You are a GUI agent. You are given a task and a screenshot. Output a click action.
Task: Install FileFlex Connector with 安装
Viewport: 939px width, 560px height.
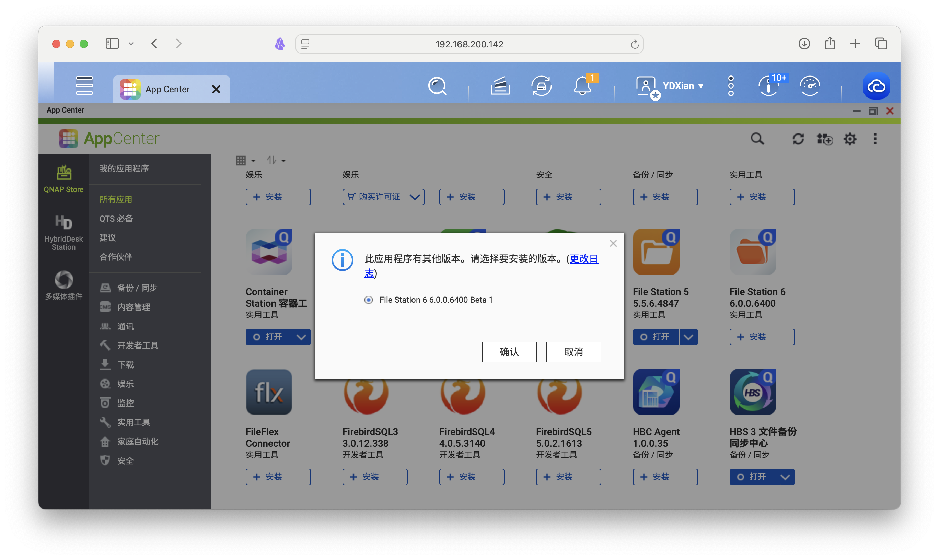[278, 477]
